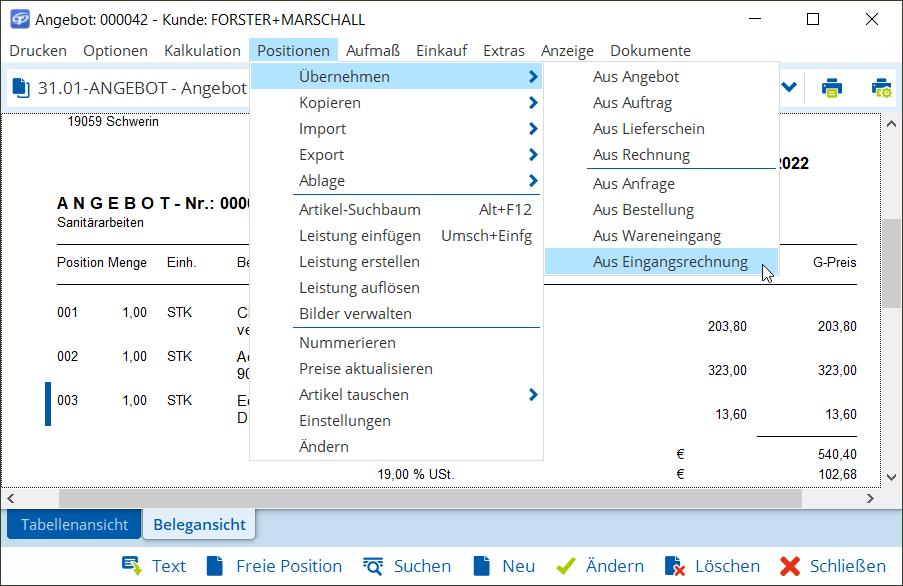Switch to the Tabellenansicht tab

pyautogui.click(x=74, y=524)
